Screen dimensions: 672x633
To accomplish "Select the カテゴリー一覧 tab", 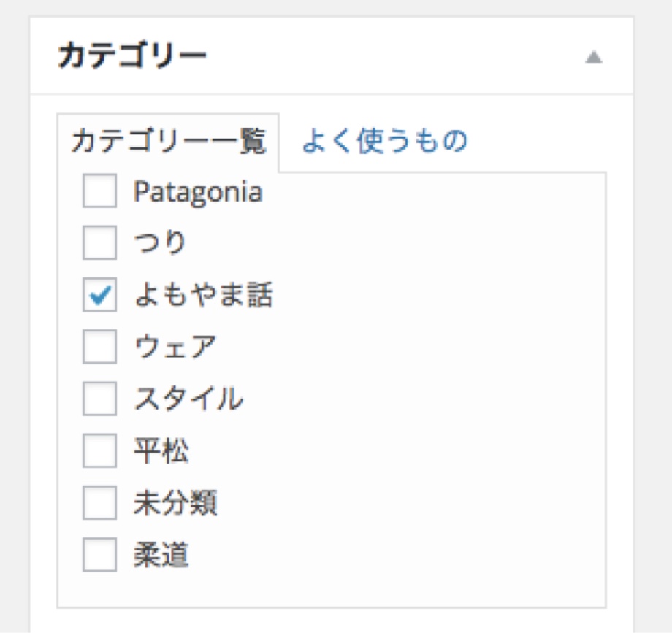I will point(168,142).
